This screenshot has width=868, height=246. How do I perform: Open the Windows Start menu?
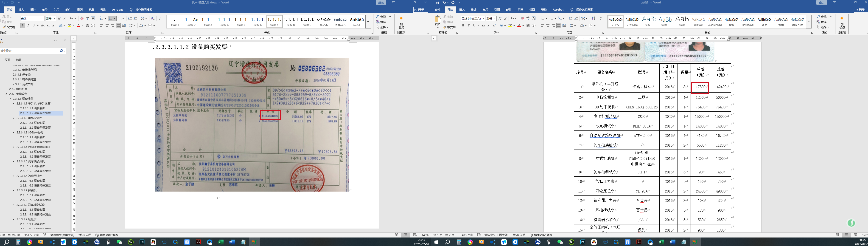click(x=436, y=242)
